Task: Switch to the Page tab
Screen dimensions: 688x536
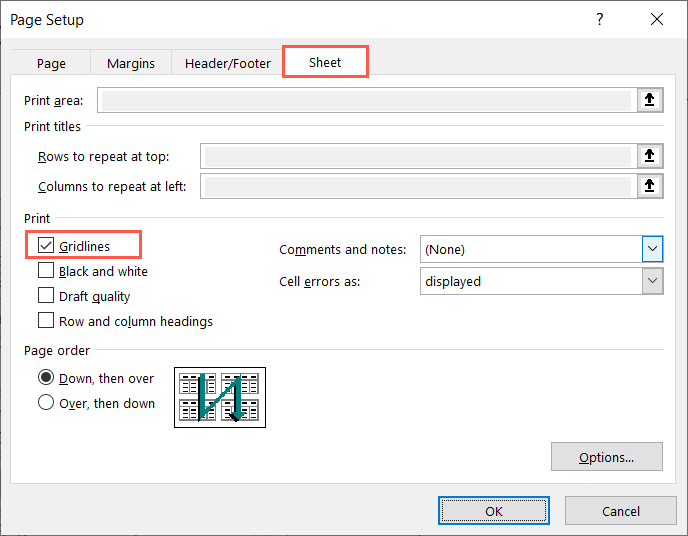Action: point(51,63)
